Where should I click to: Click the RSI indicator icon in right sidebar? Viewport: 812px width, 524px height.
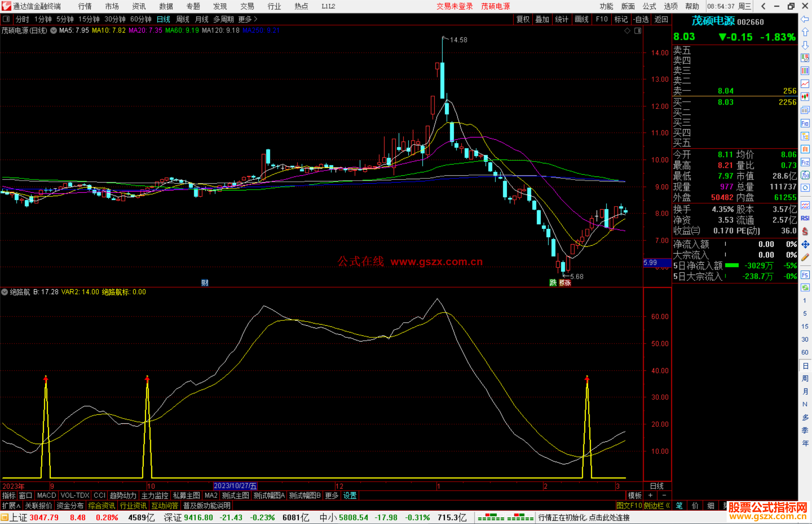[x=805, y=218]
